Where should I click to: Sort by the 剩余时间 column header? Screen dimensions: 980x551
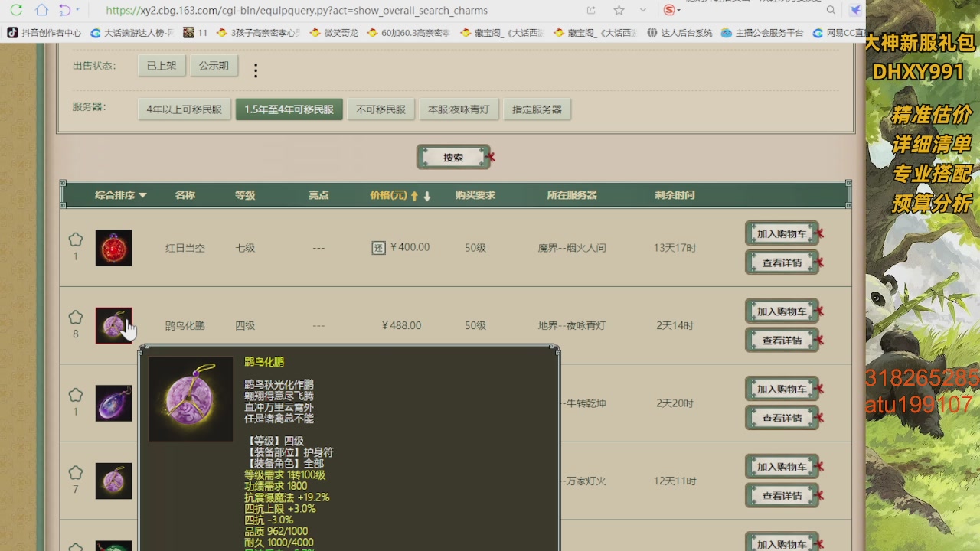click(675, 195)
